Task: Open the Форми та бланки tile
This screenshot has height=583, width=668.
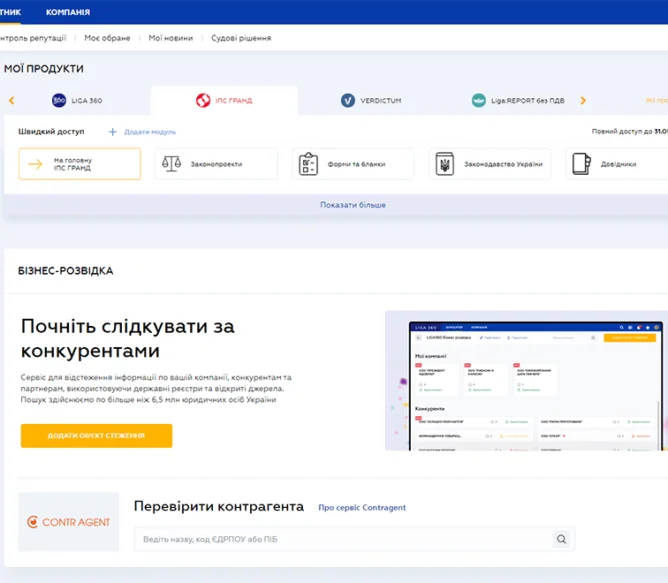Action: coord(353,164)
